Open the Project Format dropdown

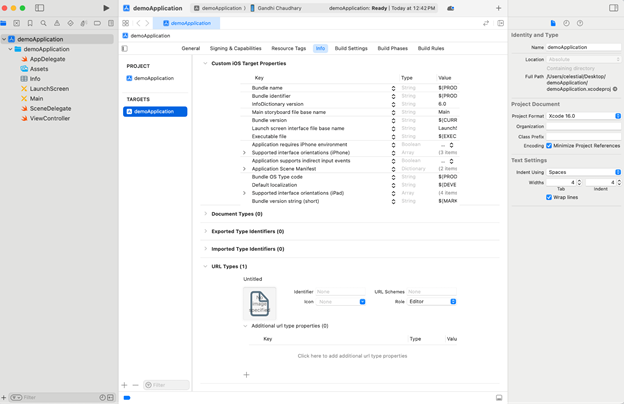click(583, 116)
